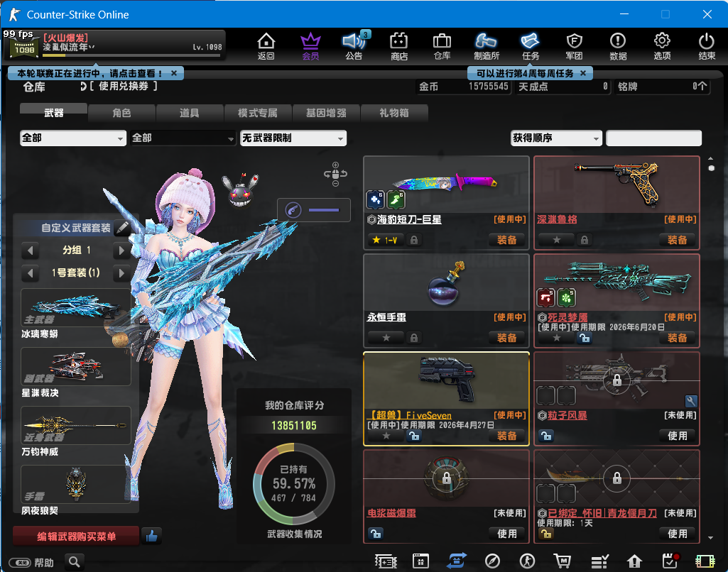Click the house alert icon in bottom toolbar
The image size is (728, 572).
tap(634, 562)
